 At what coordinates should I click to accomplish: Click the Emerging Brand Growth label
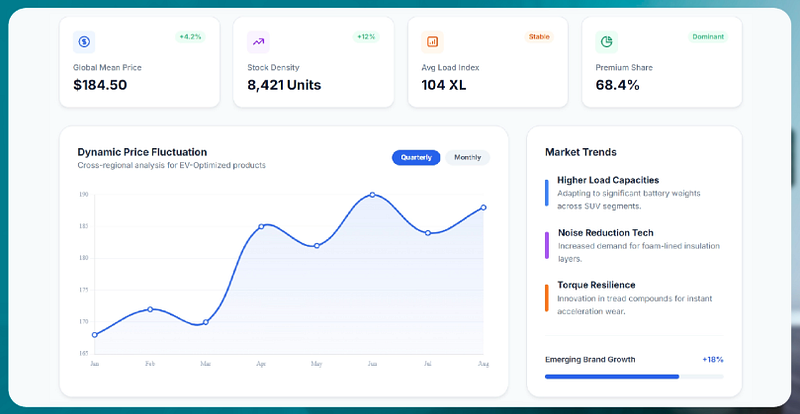click(590, 359)
